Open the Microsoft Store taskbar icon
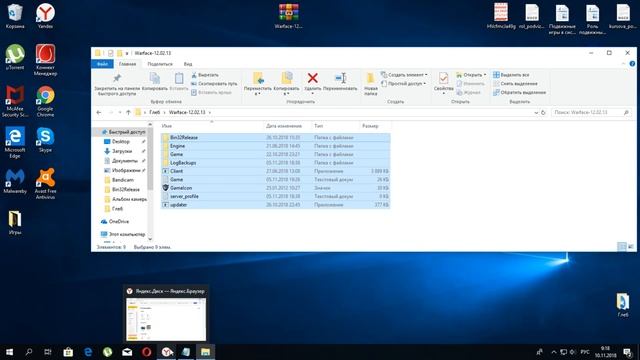640x360 pixels. point(68,352)
